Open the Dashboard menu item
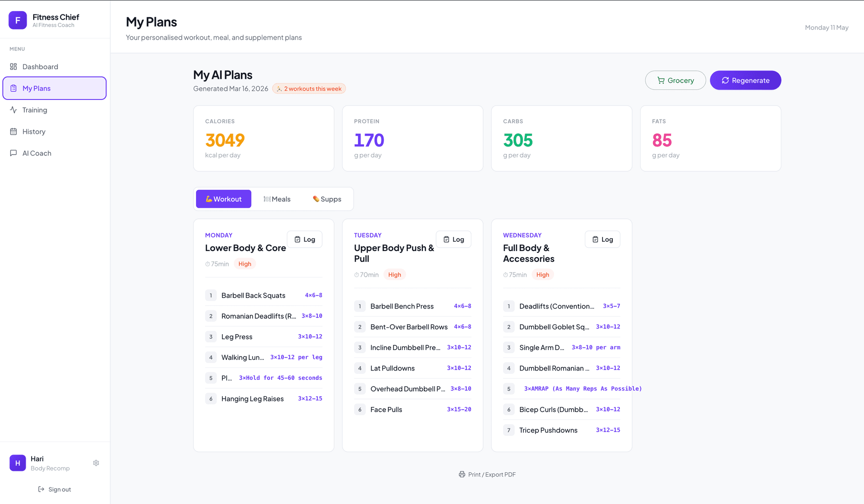864x504 pixels. coord(55,67)
